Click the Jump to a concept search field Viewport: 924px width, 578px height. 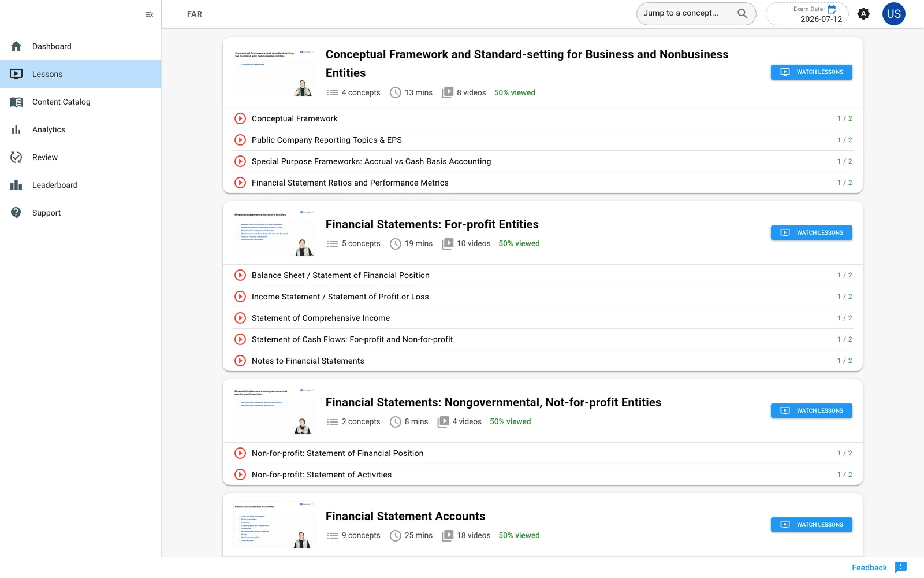pos(696,14)
